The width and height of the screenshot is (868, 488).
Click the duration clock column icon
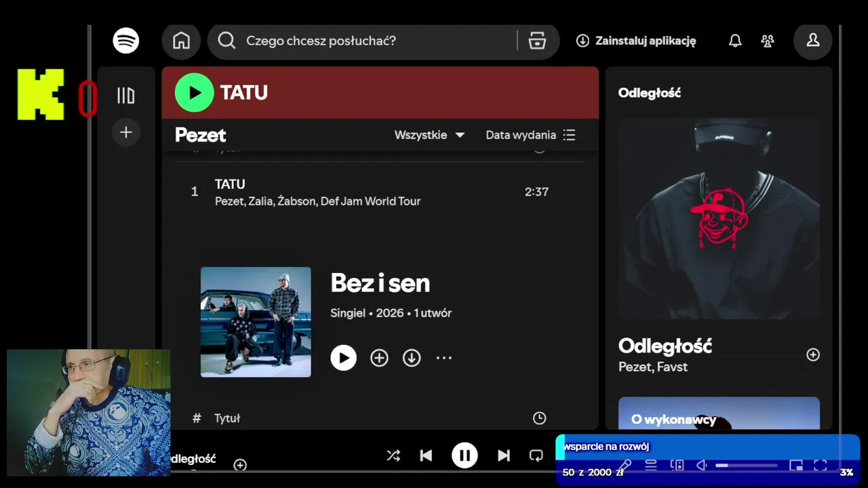tap(539, 418)
